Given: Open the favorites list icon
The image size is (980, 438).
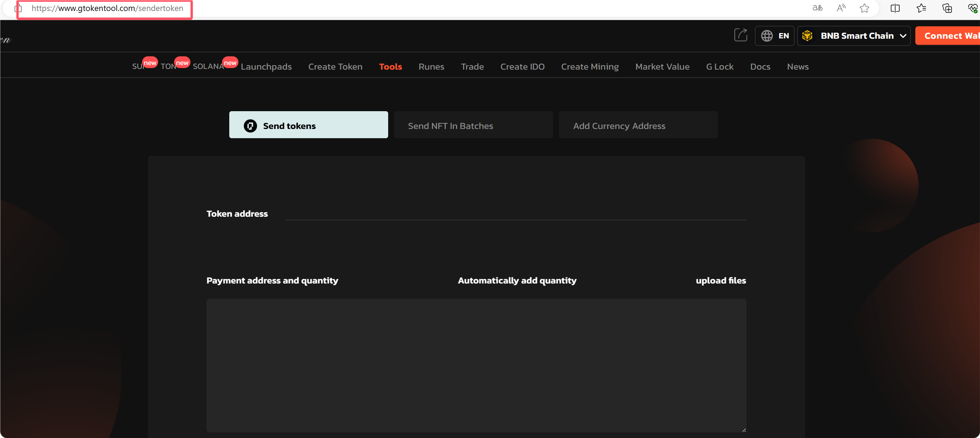Looking at the screenshot, I should [x=921, y=8].
